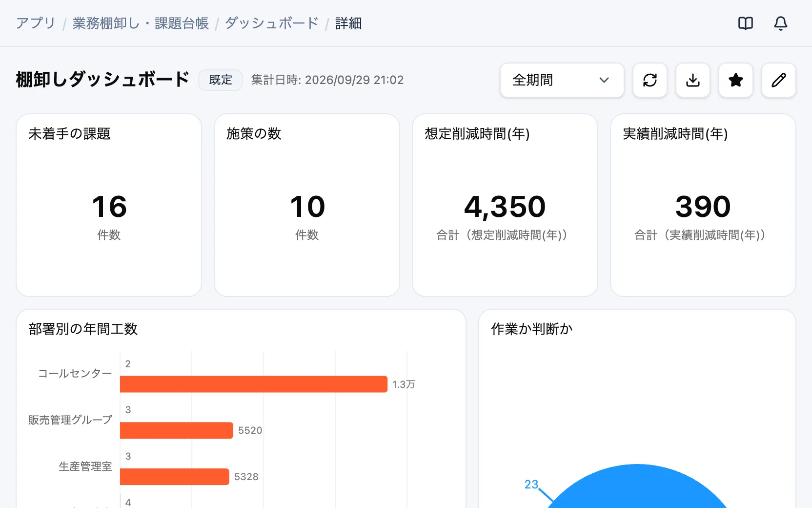Download the dashboard export
Image resolution: width=812 pixels, height=508 pixels.
point(692,80)
